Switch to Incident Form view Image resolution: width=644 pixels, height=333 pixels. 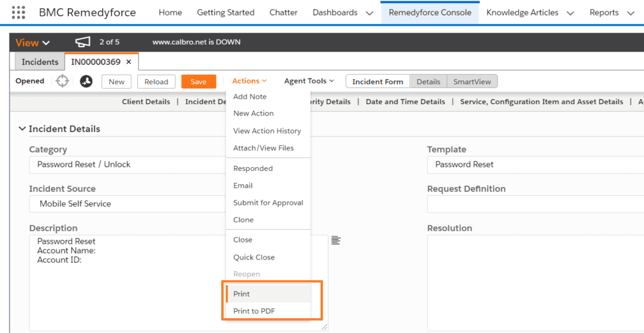(x=378, y=82)
